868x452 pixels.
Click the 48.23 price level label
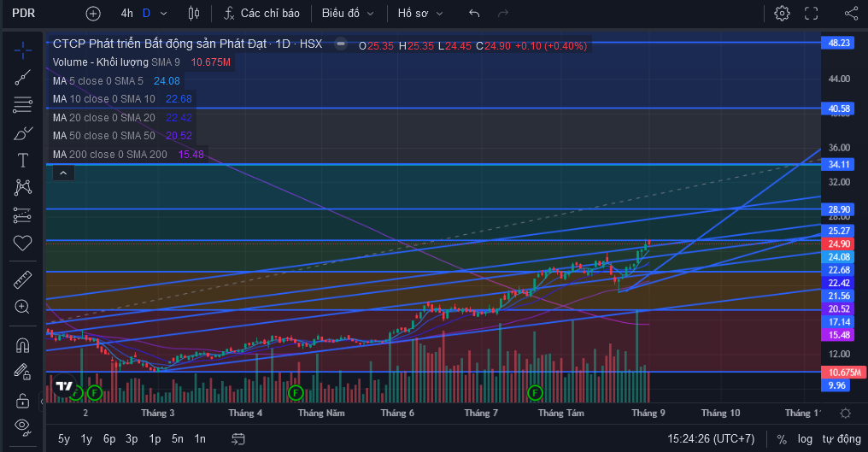click(837, 43)
